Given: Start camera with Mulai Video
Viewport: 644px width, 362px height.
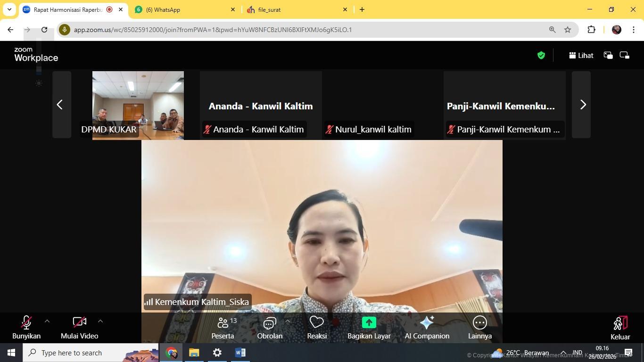Looking at the screenshot, I should [79, 328].
